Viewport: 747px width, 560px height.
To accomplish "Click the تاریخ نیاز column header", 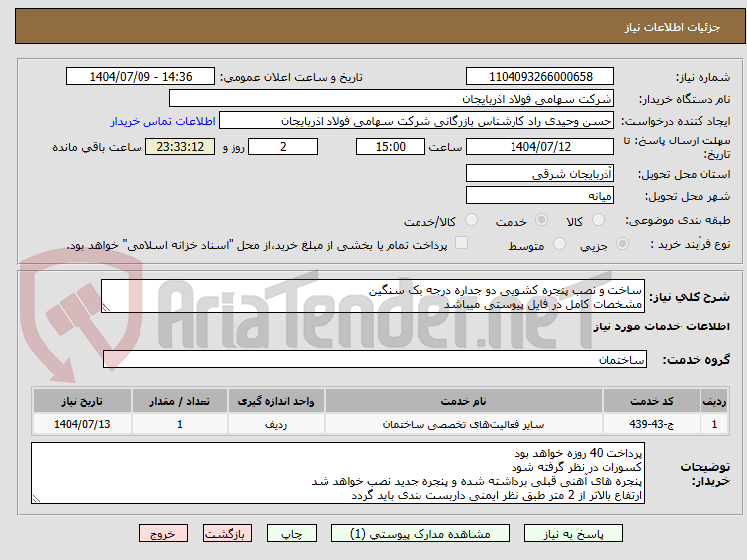I will (82, 401).
